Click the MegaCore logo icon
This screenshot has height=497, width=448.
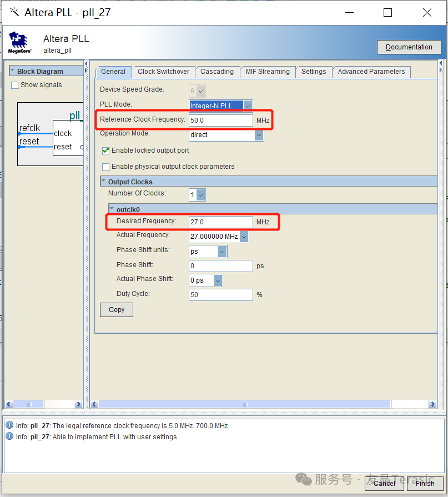coord(19,42)
